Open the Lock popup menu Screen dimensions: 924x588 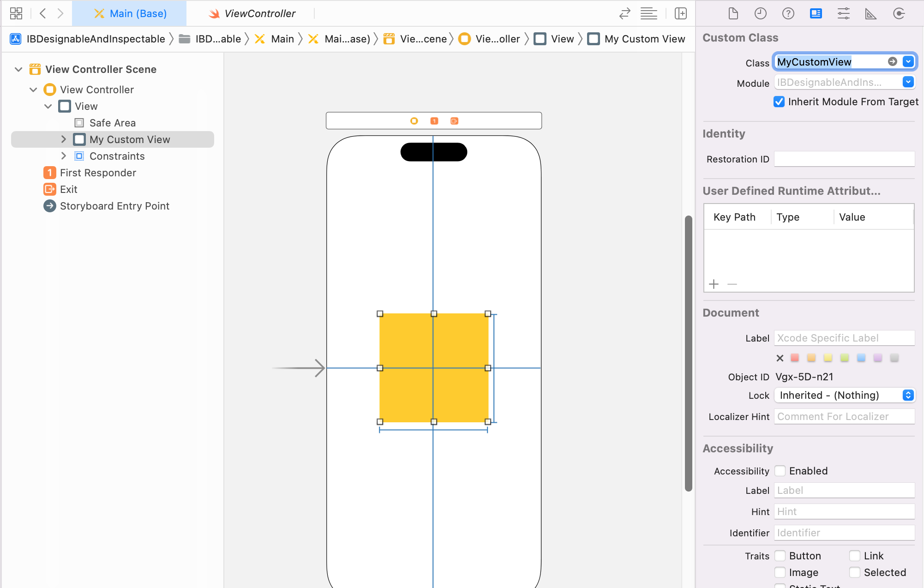[x=844, y=395]
